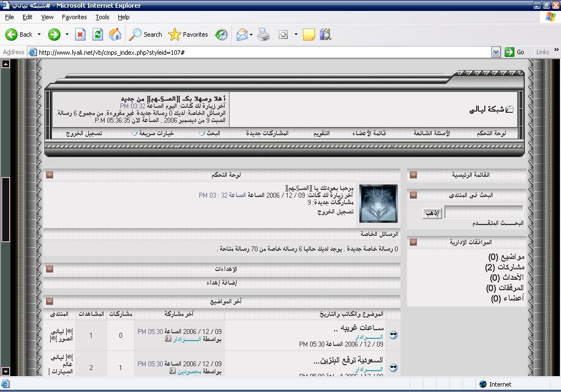Click the Stop button in toolbar
The height and width of the screenshot is (392, 561).
pyautogui.click(x=80, y=34)
